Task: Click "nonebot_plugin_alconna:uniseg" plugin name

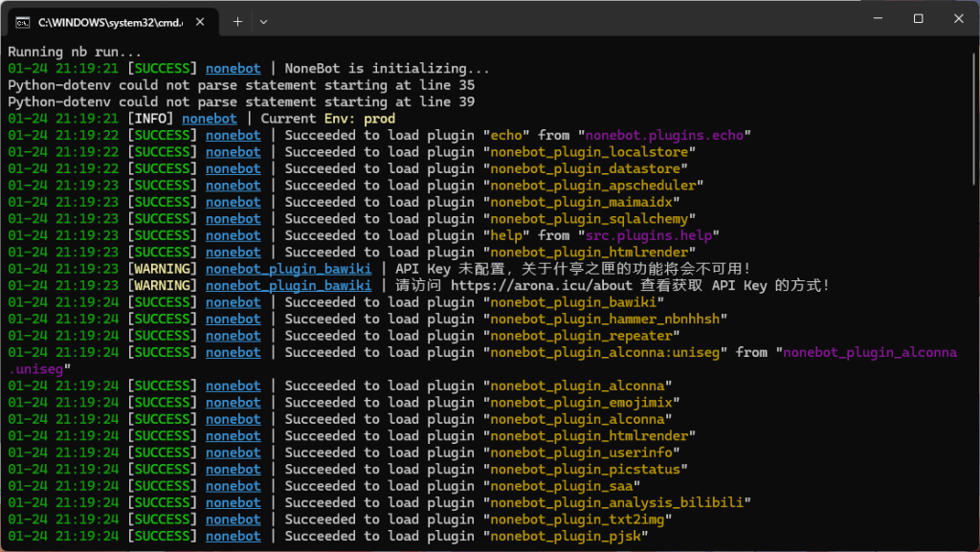Action: point(605,352)
